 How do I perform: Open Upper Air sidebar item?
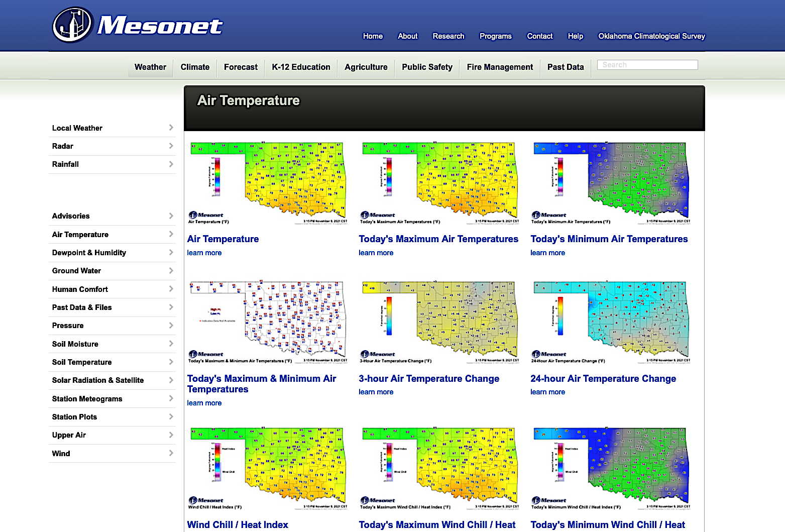[x=112, y=435]
